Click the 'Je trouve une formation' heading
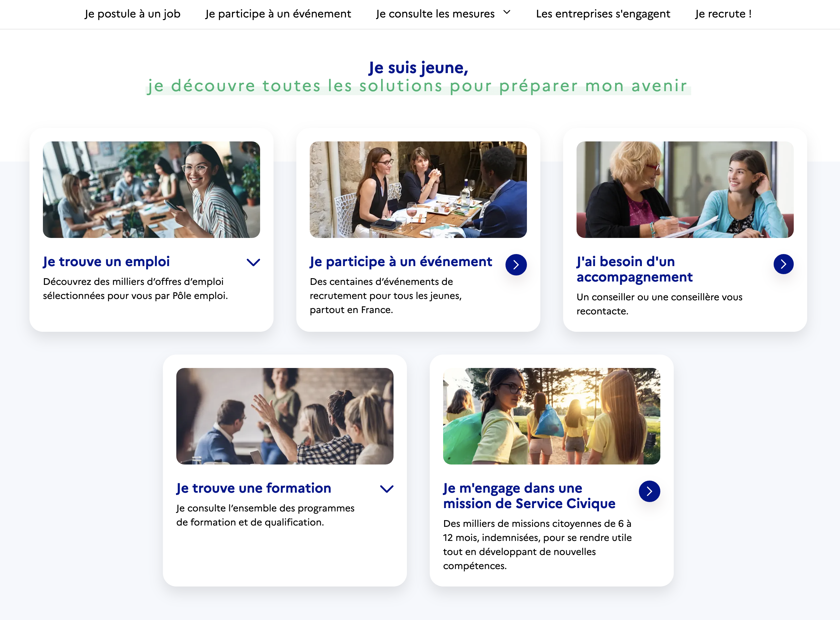The height and width of the screenshot is (620, 840). (254, 488)
